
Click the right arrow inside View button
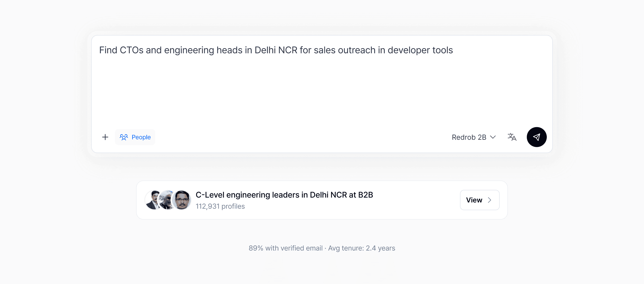click(x=489, y=200)
